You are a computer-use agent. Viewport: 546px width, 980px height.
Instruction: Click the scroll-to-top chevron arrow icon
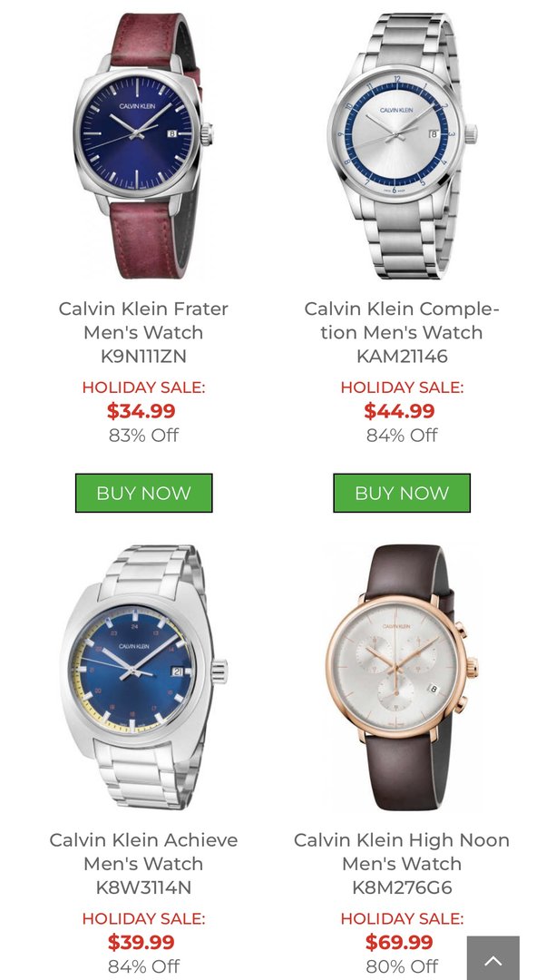click(x=492, y=958)
